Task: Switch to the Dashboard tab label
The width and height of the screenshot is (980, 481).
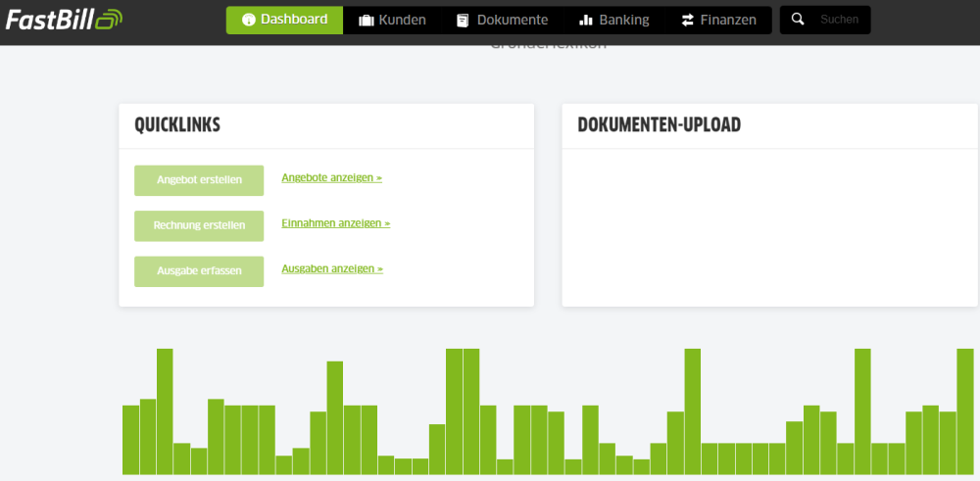Action: (x=294, y=20)
